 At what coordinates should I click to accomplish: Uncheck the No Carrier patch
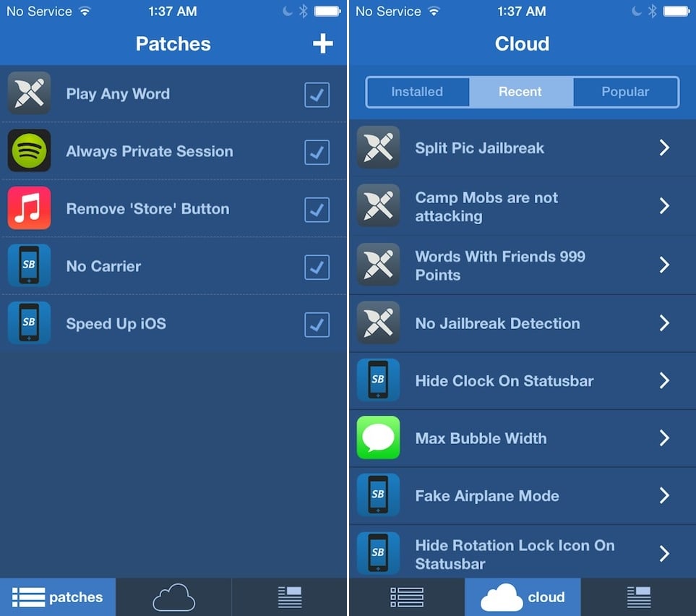(317, 267)
